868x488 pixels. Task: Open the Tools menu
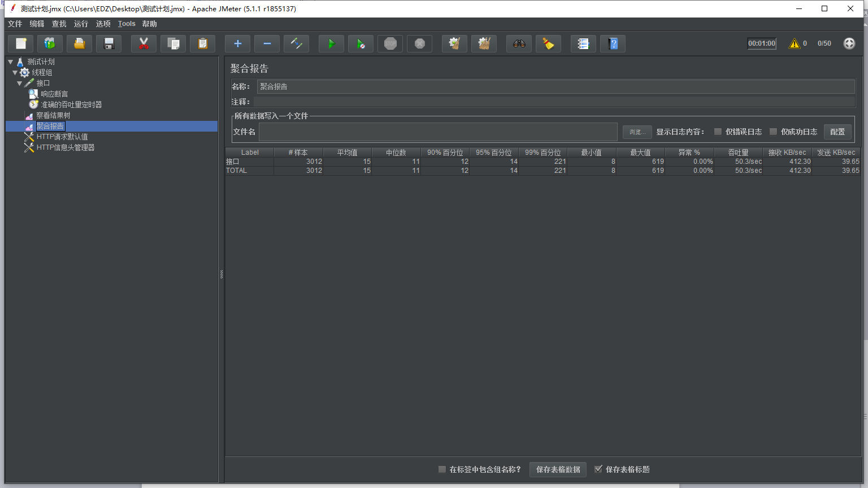127,24
